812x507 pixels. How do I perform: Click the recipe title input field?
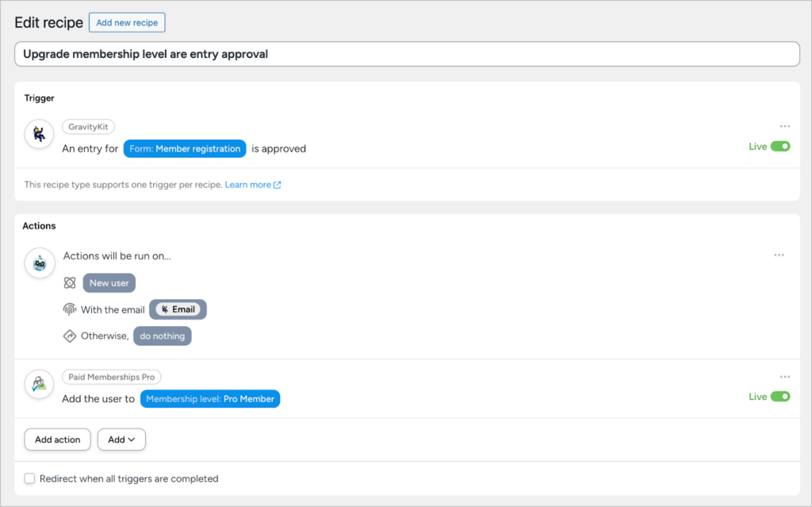coord(406,53)
